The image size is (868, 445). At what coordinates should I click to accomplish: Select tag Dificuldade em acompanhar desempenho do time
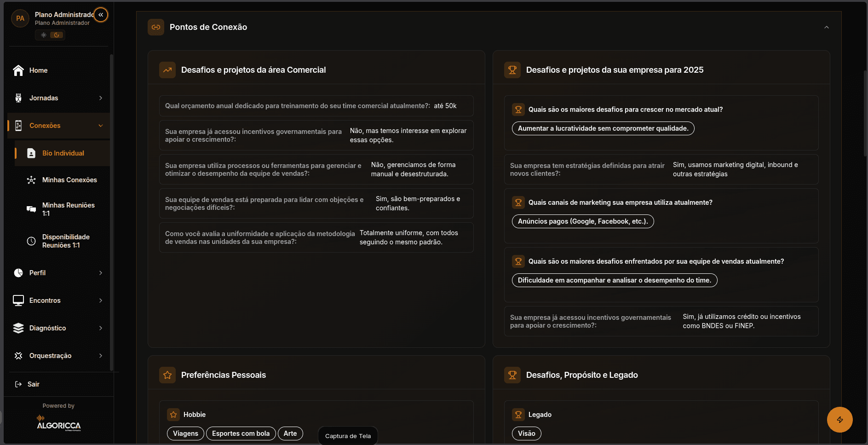tap(615, 280)
